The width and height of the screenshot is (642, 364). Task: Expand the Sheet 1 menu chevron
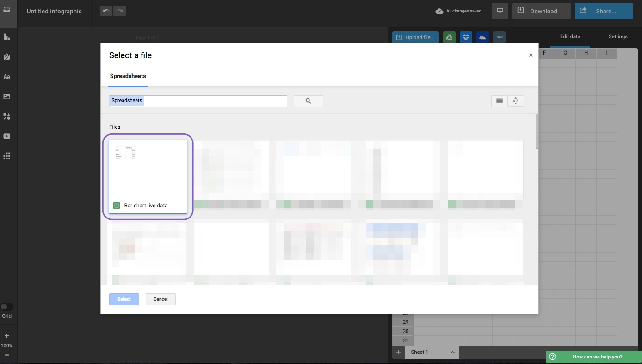pos(452,352)
